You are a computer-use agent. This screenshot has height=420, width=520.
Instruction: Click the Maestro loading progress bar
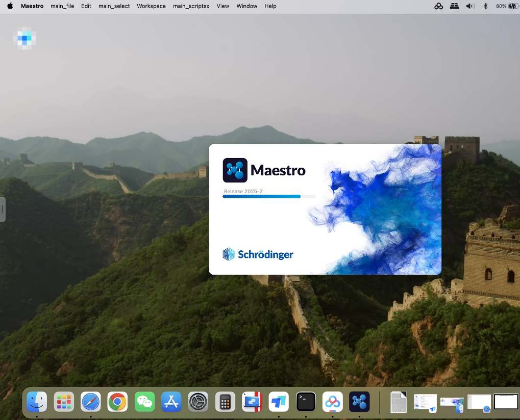coord(269,196)
